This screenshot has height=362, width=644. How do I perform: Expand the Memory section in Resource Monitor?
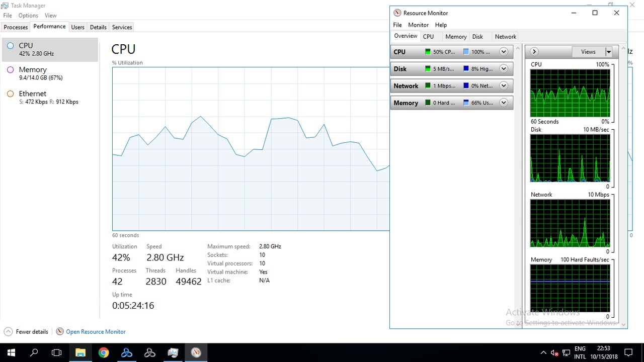(x=504, y=103)
